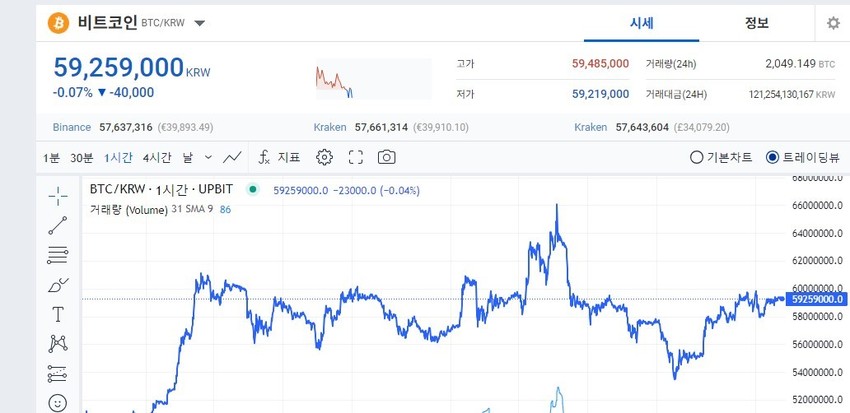850x413 pixels.
Task: Expand the BTC/KRW market dropdown arrow
Action: point(200,23)
